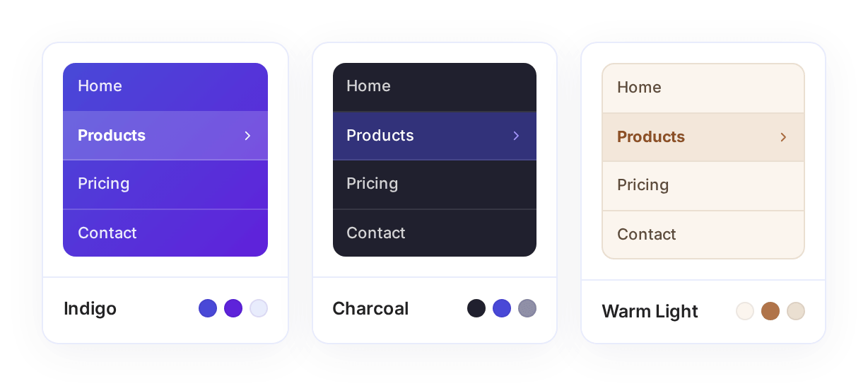Select the cream Warm Light swatch
Viewport: 868px width, 386px height.
tap(745, 311)
